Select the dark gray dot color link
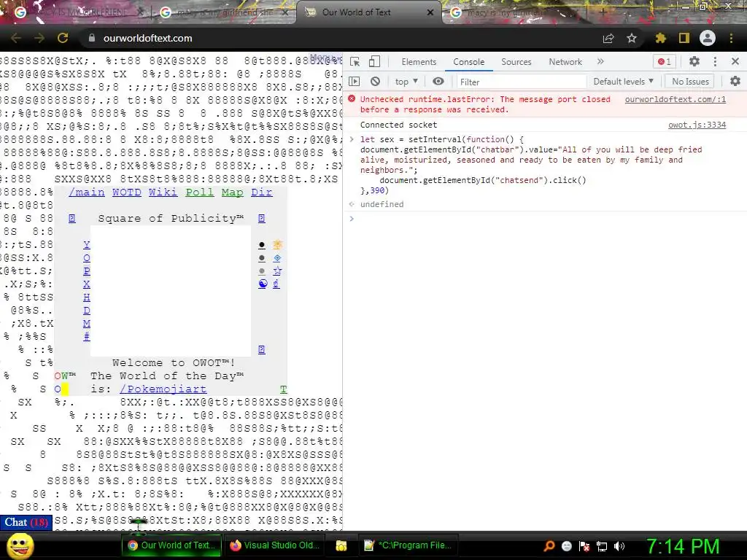This screenshot has height=560, width=747. coord(262,258)
